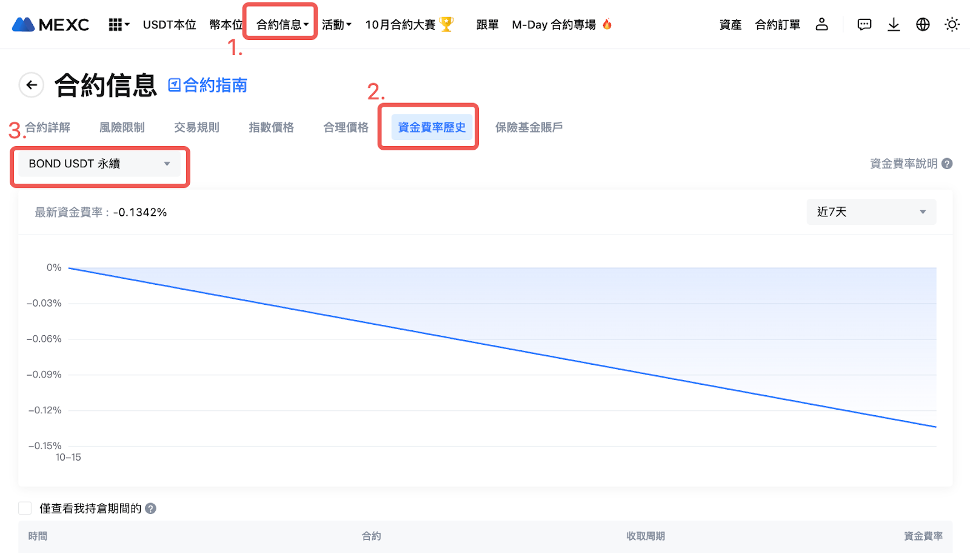Go to 合約訂單 in header
970x560 pixels.
[777, 25]
